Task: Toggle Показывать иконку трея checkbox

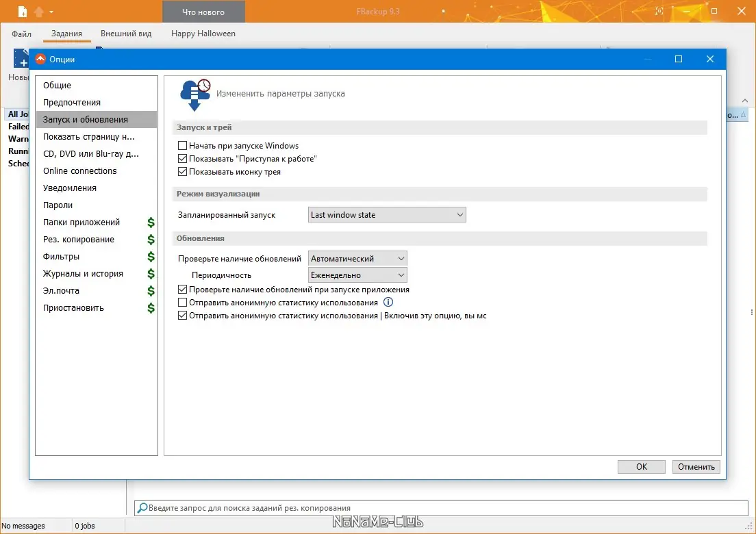Action: click(182, 172)
